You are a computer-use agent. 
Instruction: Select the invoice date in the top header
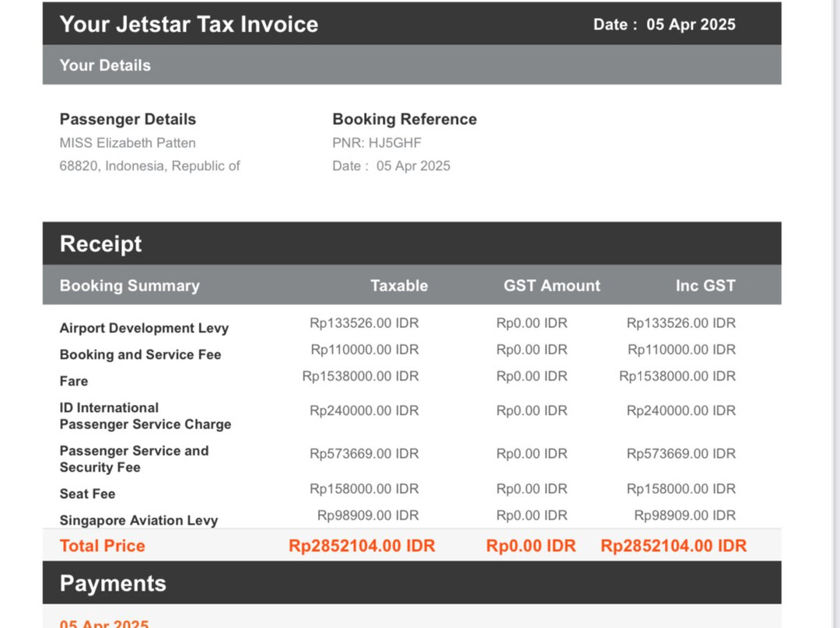(x=663, y=24)
